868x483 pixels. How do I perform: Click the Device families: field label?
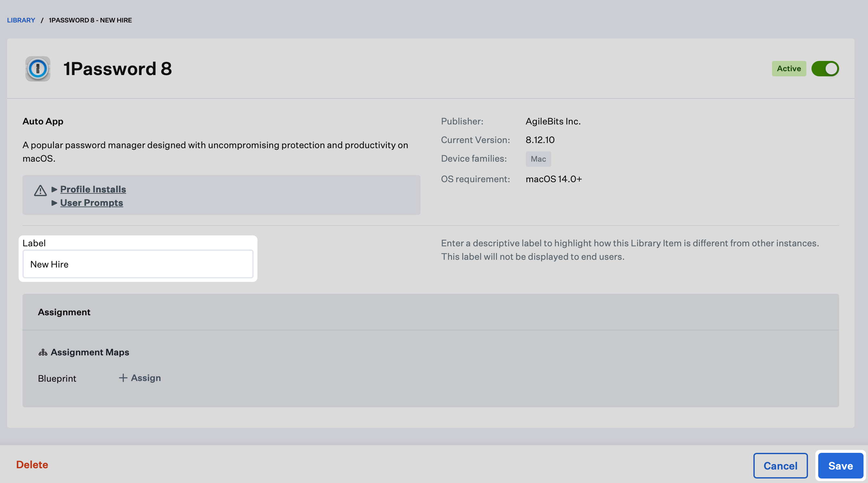point(474,158)
